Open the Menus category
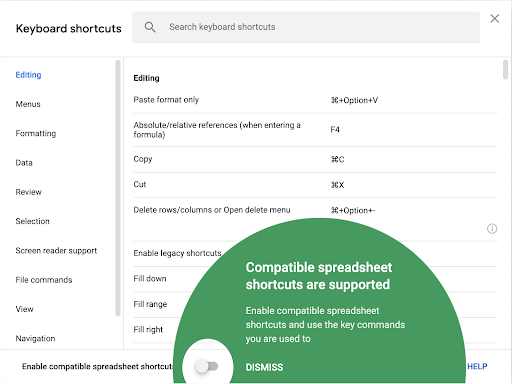The width and height of the screenshot is (512, 384). [28, 104]
